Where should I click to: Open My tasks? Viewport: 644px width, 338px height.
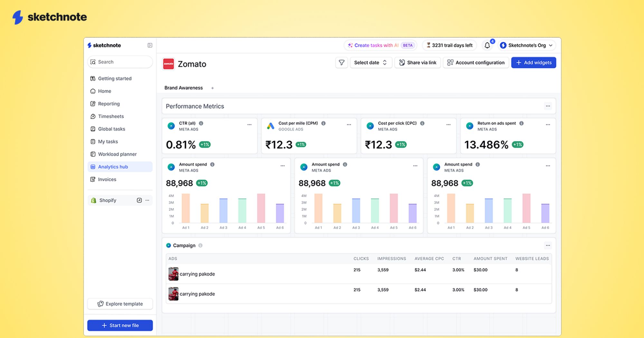tap(120, 141)
